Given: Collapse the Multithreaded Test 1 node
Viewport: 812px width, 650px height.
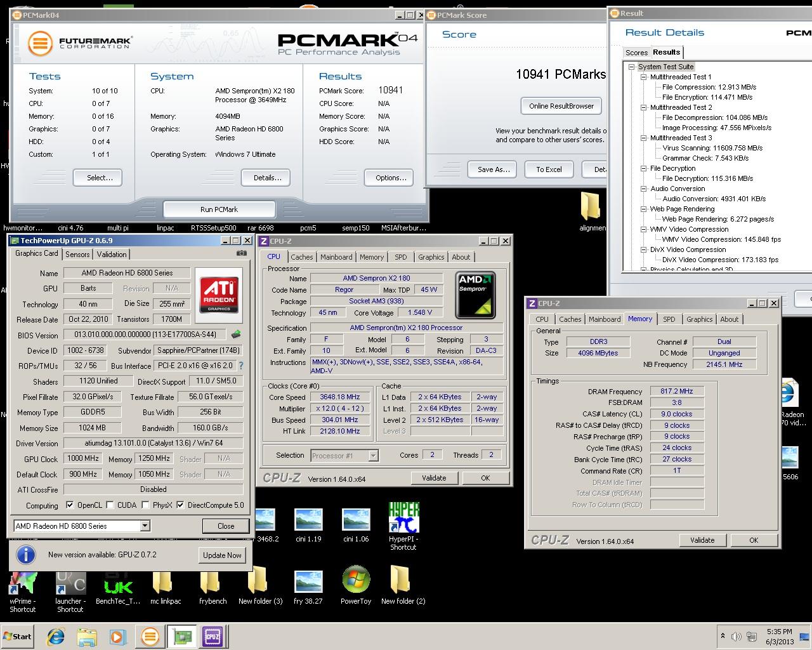Looking at the screenshot, I should click(x=643, y=77).
